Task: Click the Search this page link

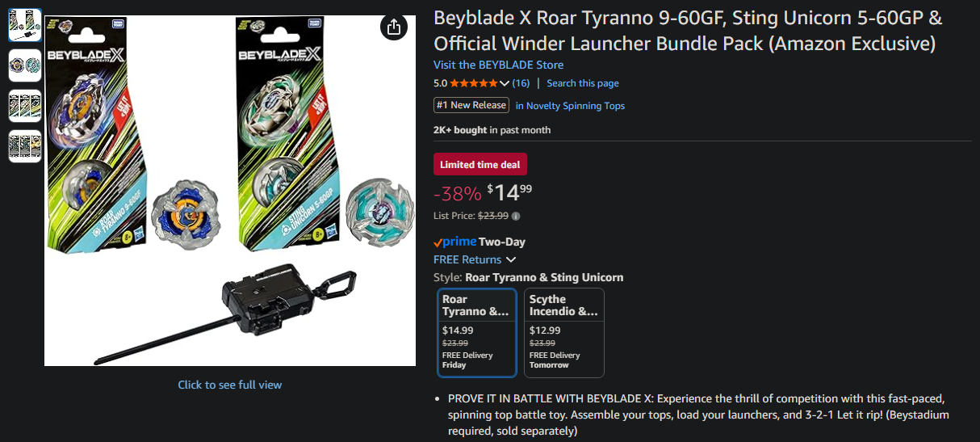Action: tap(582, 83)
